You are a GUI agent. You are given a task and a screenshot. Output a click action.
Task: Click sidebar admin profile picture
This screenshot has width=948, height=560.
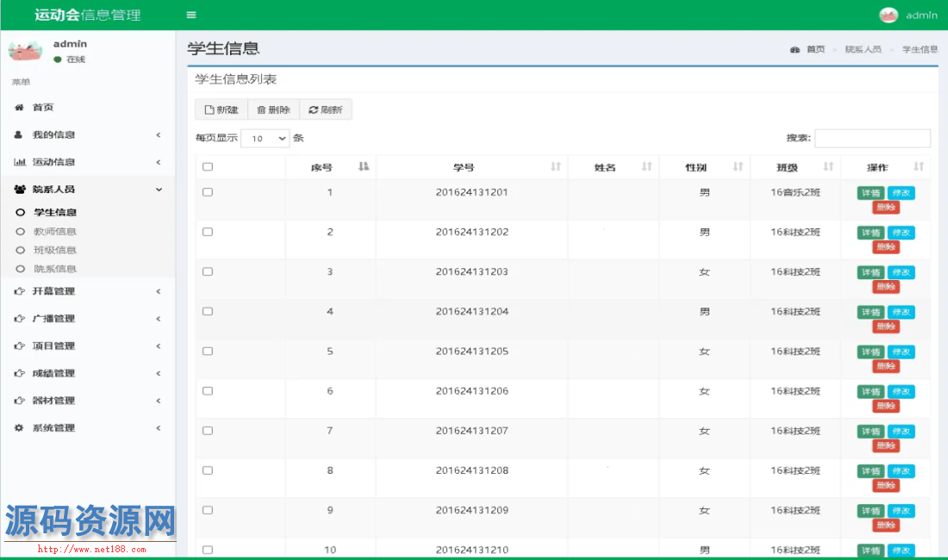25,51
